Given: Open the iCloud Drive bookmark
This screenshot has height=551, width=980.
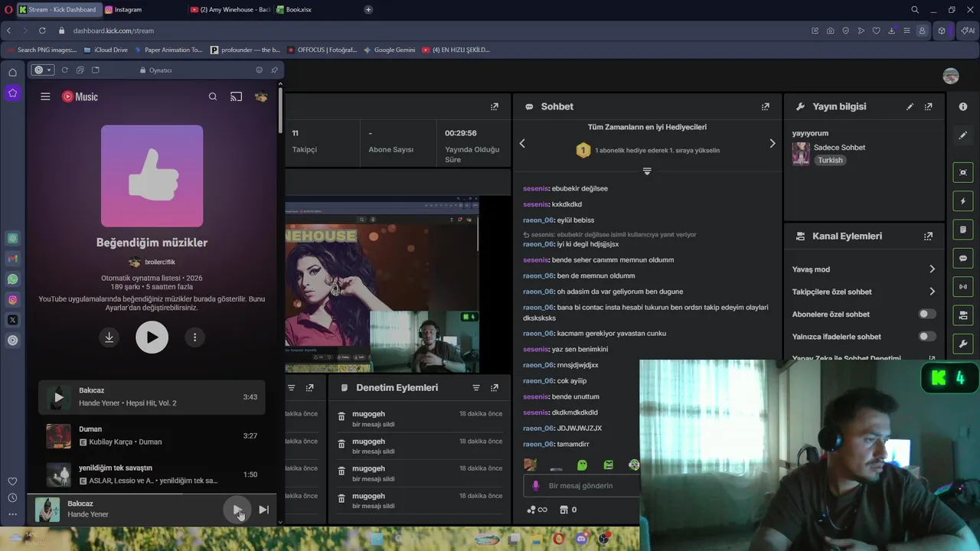Looking at the screenshot, I should pyautogui.click(x=106, y=50).
